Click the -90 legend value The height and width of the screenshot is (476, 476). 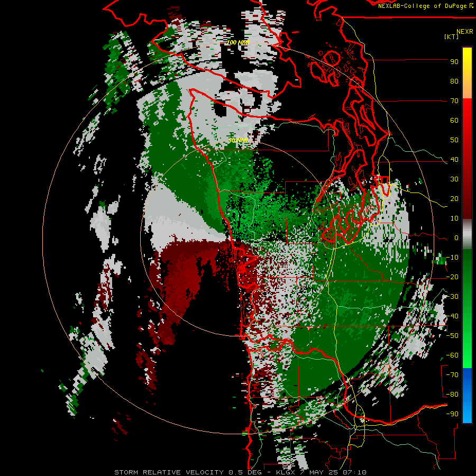452,414
